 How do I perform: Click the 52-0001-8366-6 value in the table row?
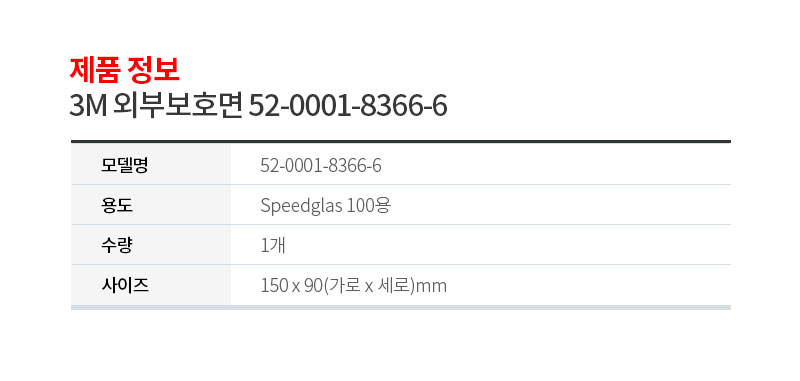[321, 166]
